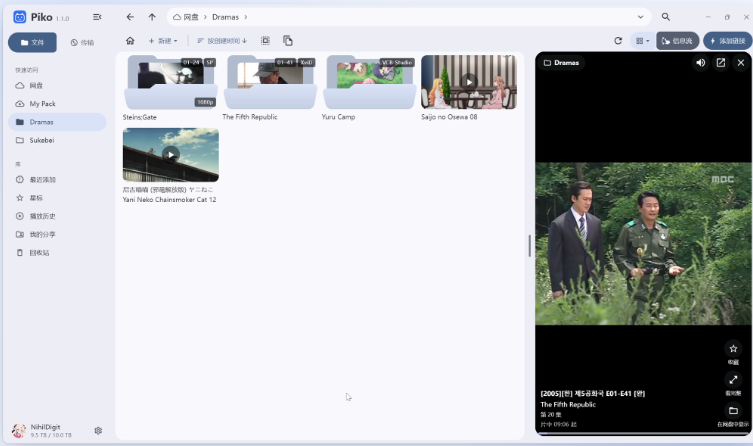Viewport: 753px width, 446px height.
Task: Click the paste clipboard icon
Action: coord(288,41)
